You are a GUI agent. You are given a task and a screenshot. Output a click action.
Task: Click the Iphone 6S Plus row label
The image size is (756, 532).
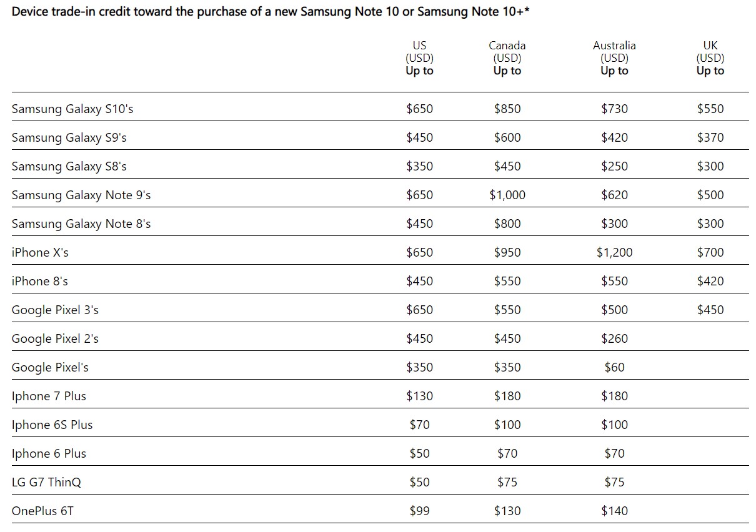(52, 425)
